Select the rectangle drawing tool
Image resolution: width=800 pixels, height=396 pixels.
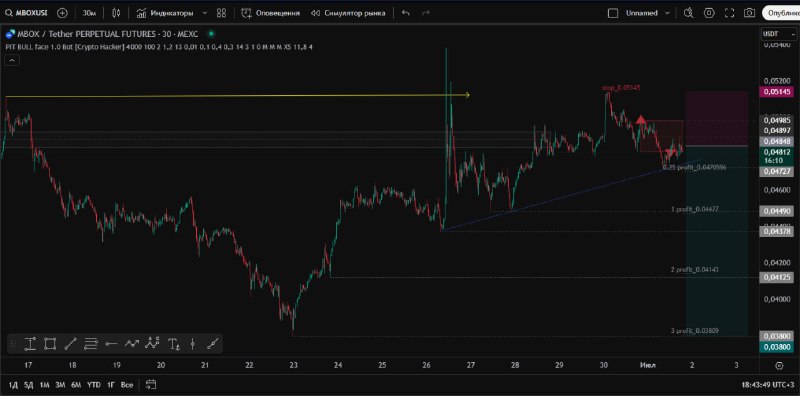point(50,344)
